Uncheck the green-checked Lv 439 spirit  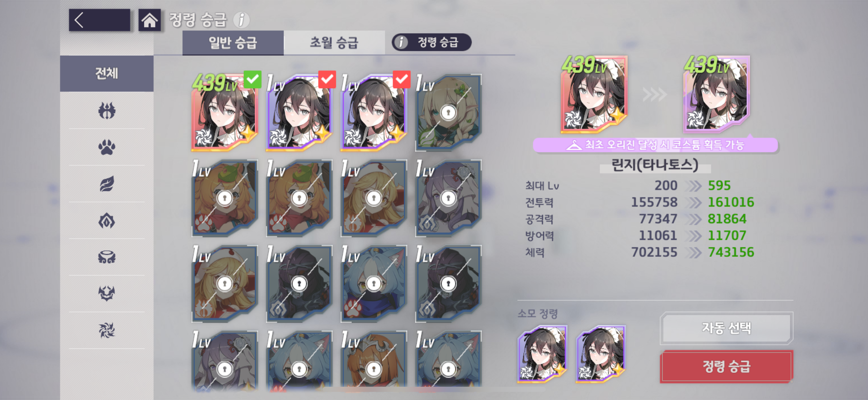(x=225, y=111)
